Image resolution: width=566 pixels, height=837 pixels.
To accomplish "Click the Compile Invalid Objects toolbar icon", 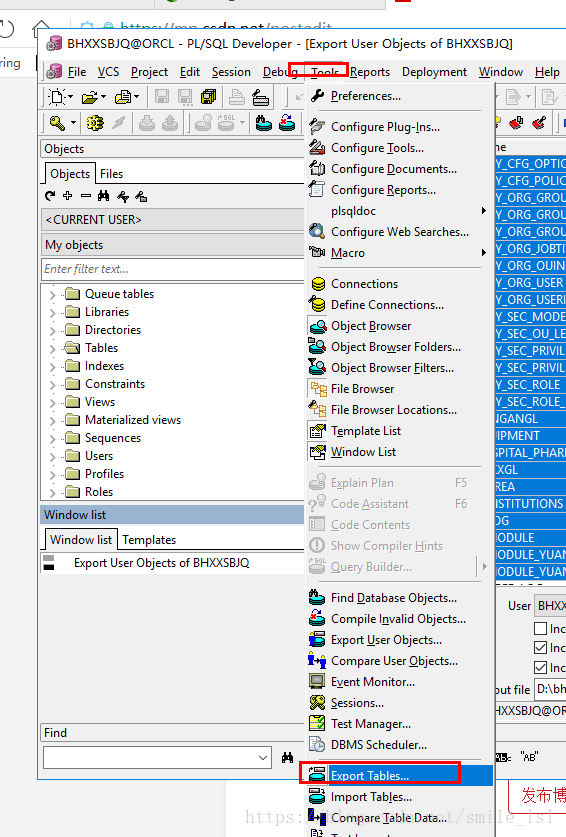I will pos(287,123).
